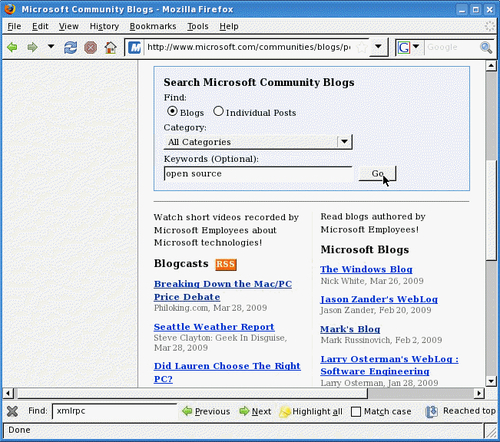The image size is (500, 442).
Task: Stop loading the page
Action: pos(90,47)
